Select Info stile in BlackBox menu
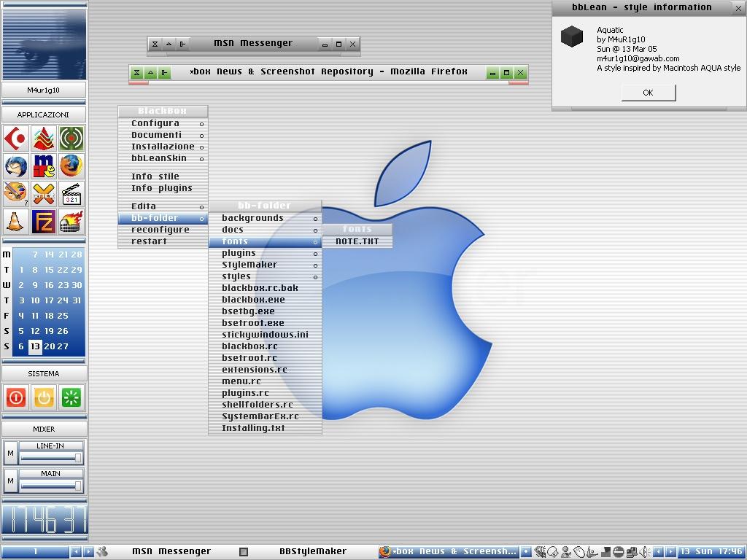This screenshot has width=747, height=560. (163, 176)
